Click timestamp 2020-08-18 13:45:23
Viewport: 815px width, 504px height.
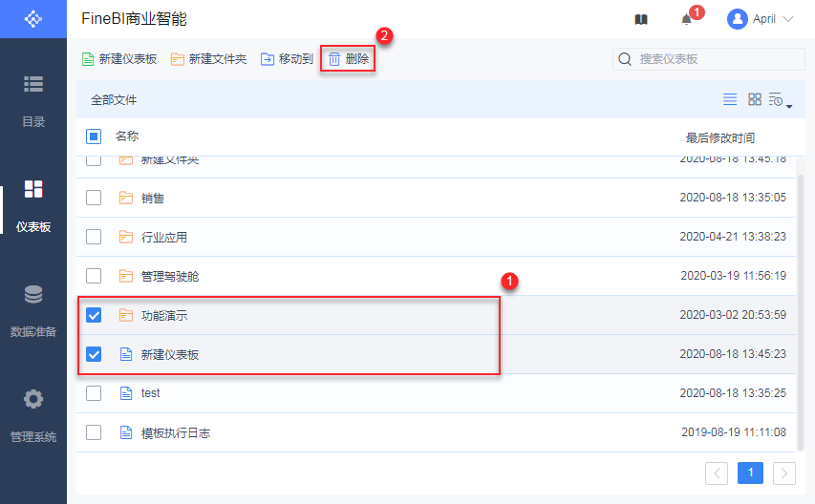[733, 354]
